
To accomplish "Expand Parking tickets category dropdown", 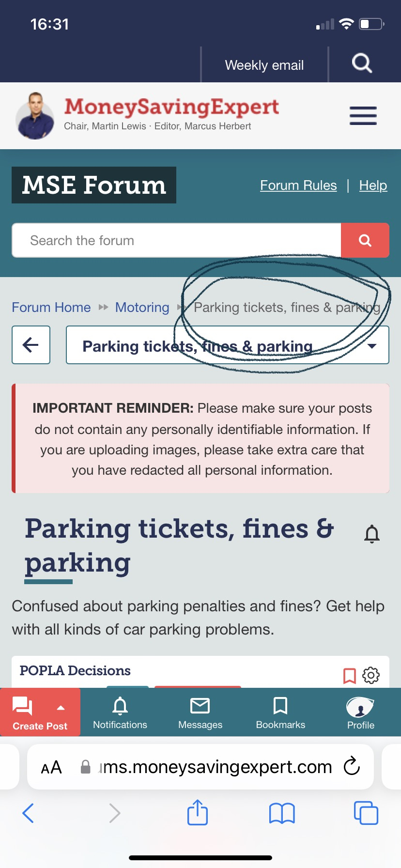I will 372,346.
